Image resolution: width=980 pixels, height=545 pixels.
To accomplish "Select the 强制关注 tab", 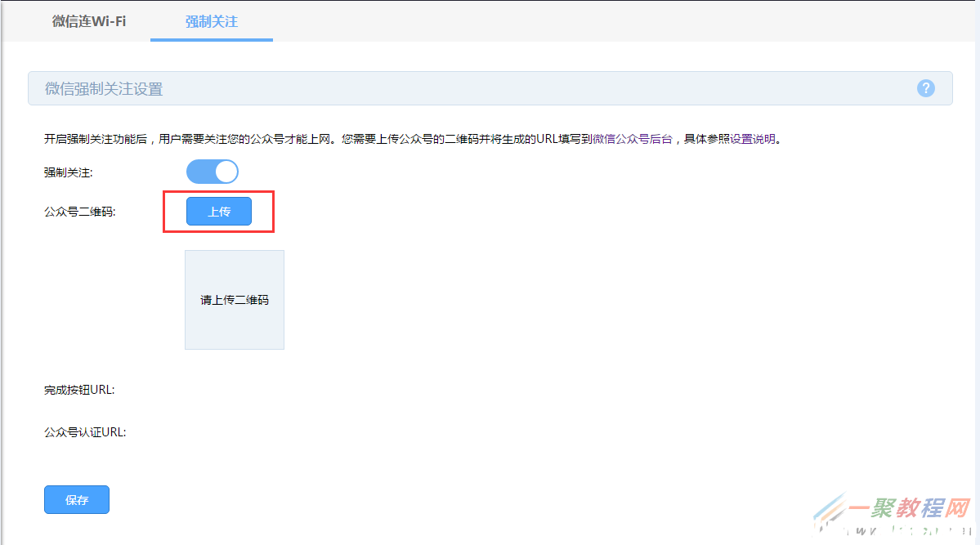I will (x=211, y=21).
